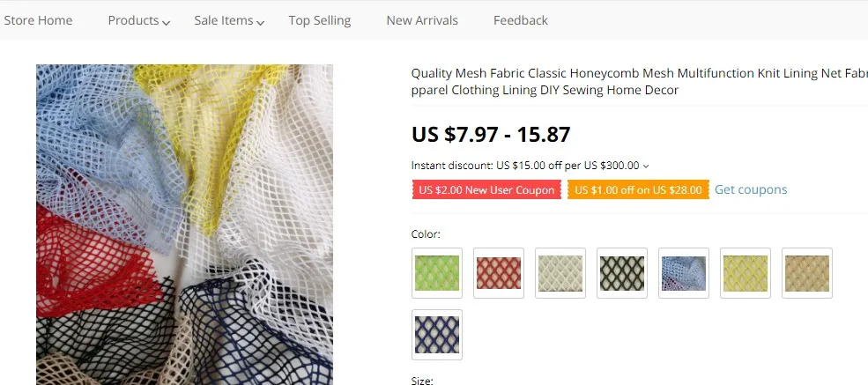Choose the navy blue mesh color swatch
868x385 pixels.
pos(437,335)
